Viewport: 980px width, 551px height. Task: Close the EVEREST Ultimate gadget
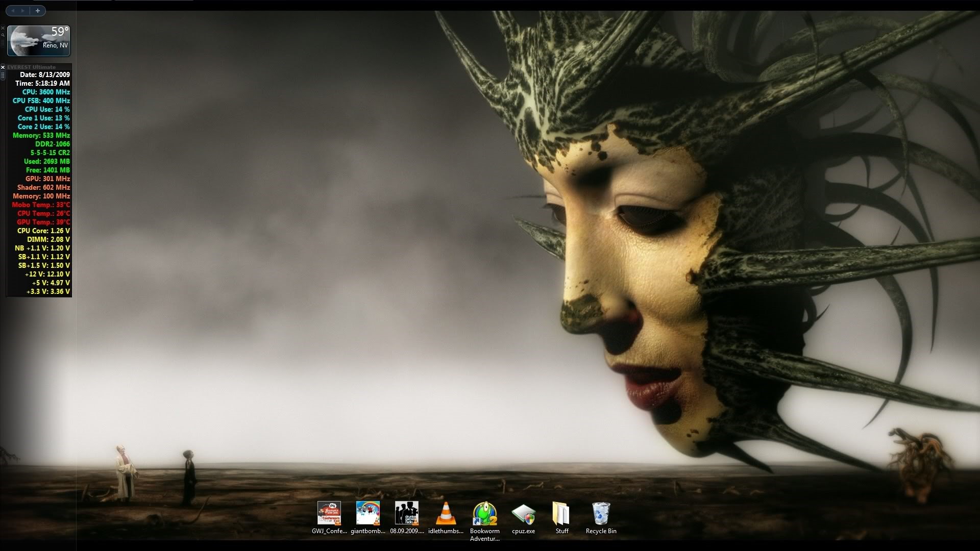(x=3, y=67)
